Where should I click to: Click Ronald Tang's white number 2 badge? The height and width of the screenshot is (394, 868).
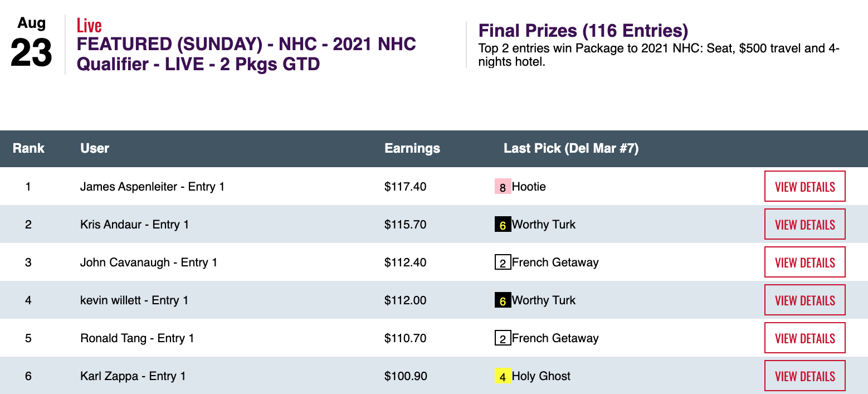click(x=503, y=338)
